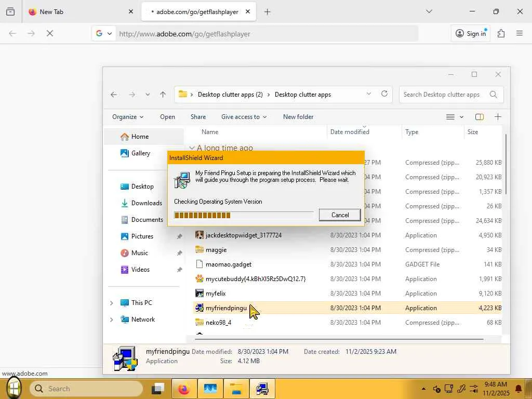Change view layout icon in Explorer

pos(450,117)
